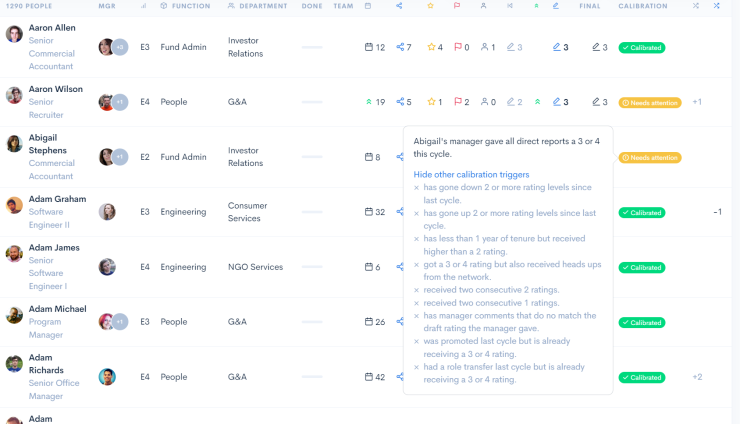Click Adam Richards' done progress bar
Image resolution: width=740 pixels, height=424 pixels.
(x=312, y=377)
